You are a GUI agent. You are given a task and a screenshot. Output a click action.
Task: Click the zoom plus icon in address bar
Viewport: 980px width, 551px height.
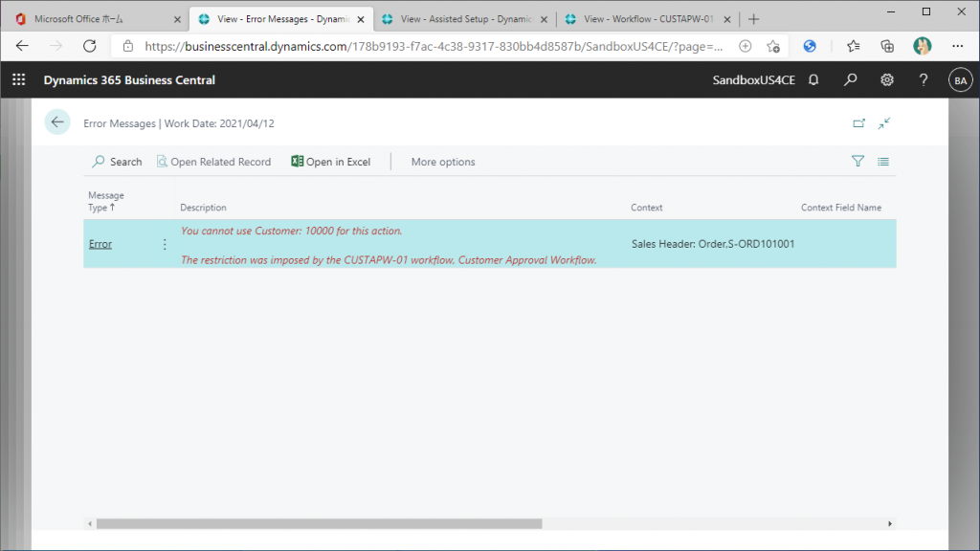[745, 46]
